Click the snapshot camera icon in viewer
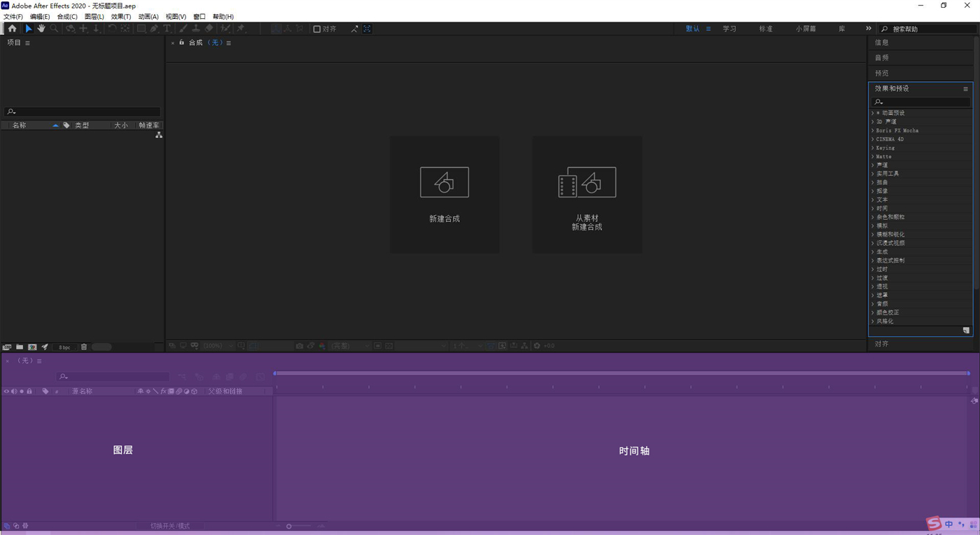 (x=300, y=346)
